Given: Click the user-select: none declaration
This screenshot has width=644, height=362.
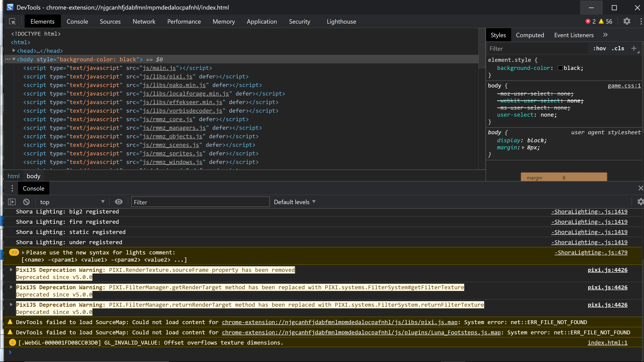Looking at the screenshot, I should [527, 115].
